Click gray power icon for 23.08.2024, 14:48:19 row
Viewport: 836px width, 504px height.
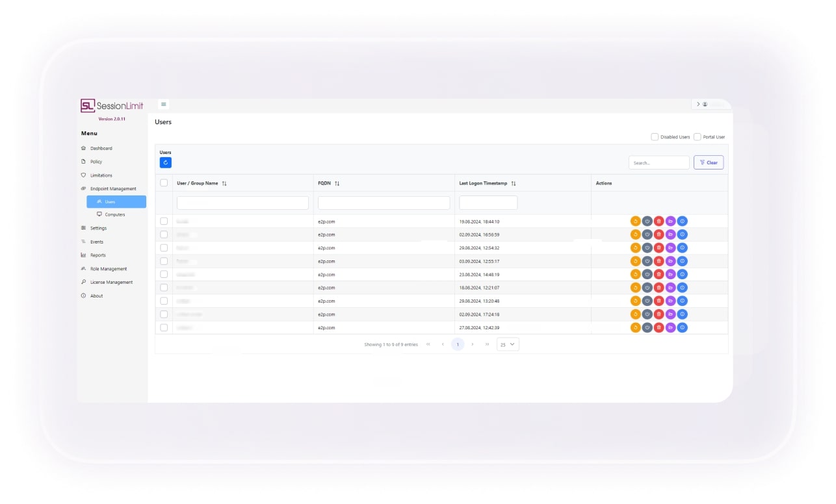[647, 274]
